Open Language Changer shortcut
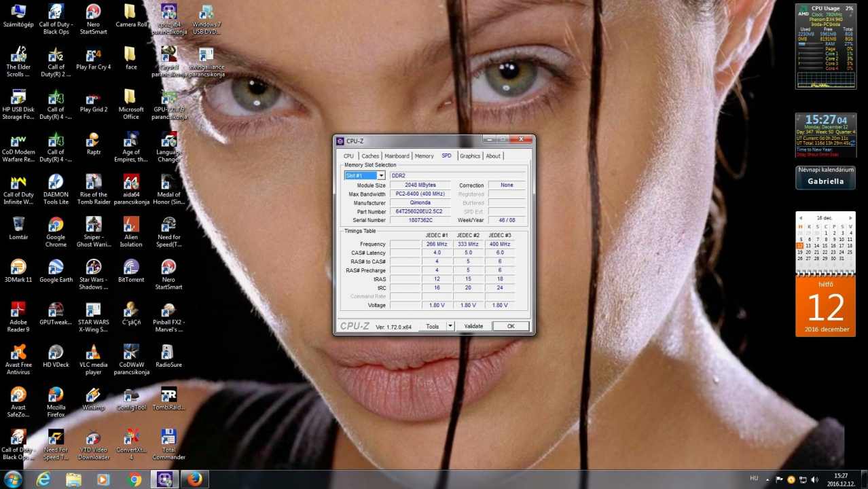The height and width of the screenshot is (489, 868). pos(168,147)
